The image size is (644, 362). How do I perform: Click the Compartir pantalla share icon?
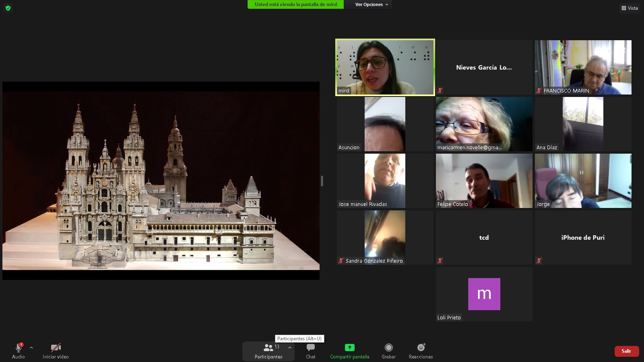(349, 348)
